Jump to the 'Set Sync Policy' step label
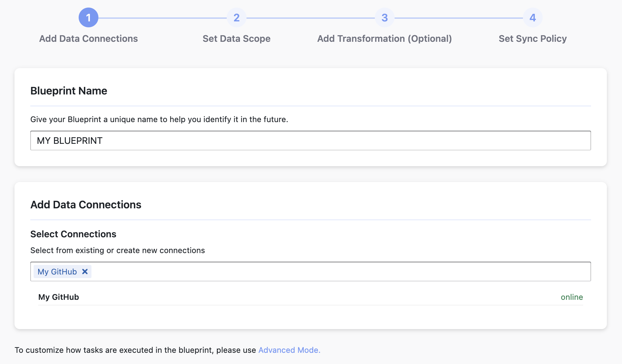The width and height of the screenshot is (622, 364). [532, 39]
